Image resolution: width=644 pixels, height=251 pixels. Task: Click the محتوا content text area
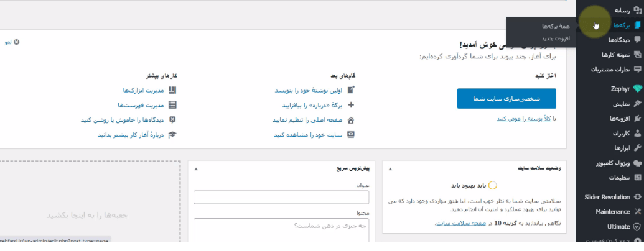281,230
